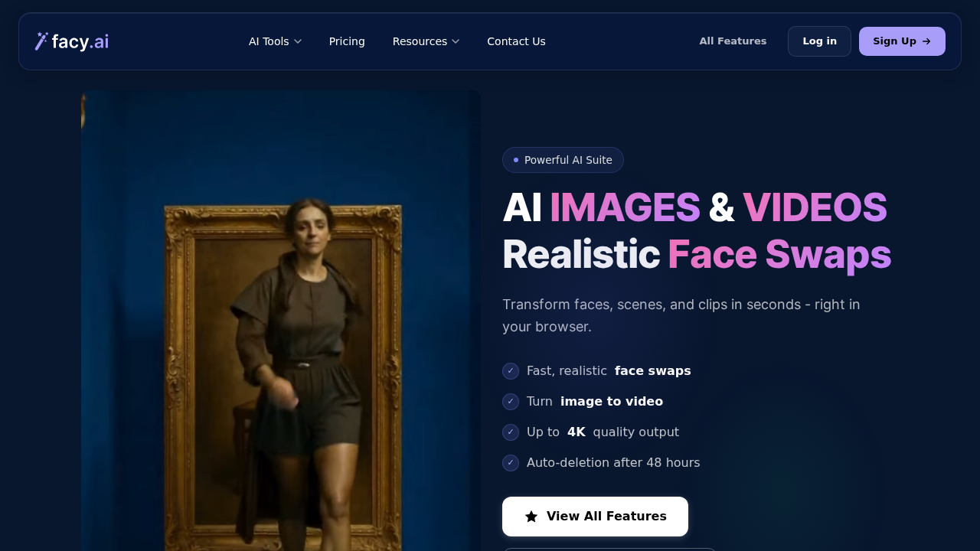The width and height of the screenshot is (980, 551).
Task: Open the Contact Us page
Action: pos(516,41)
